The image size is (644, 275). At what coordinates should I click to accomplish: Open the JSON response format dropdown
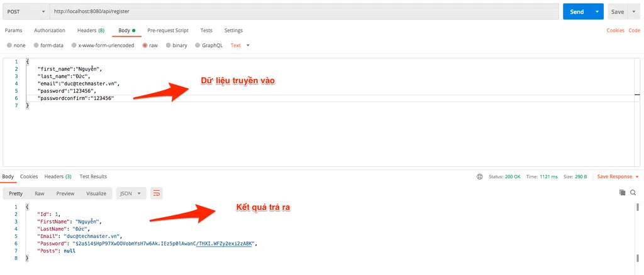pyautogui.click(x=131, y=193)
